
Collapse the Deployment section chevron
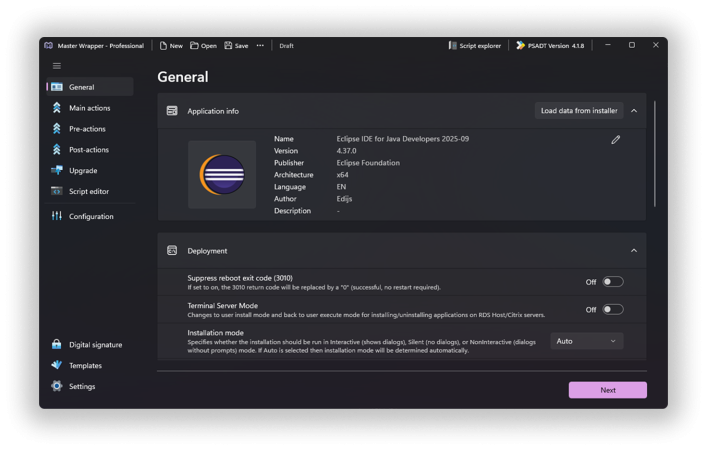point(633,251)
